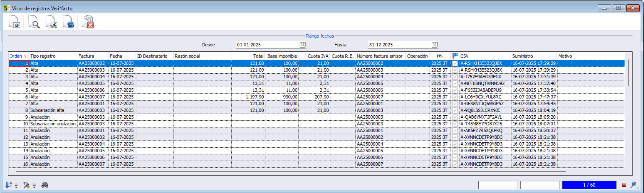This screenshot has width=644, height=193.
Task: Click the horizontal scrollbar under the table
Action: tap(290, 171)
